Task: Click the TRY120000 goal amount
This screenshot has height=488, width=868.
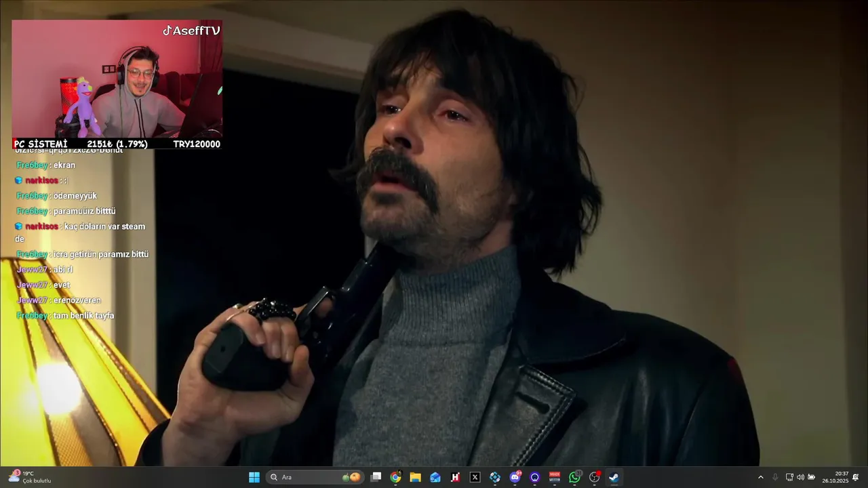Action: [x=197, y=144]
